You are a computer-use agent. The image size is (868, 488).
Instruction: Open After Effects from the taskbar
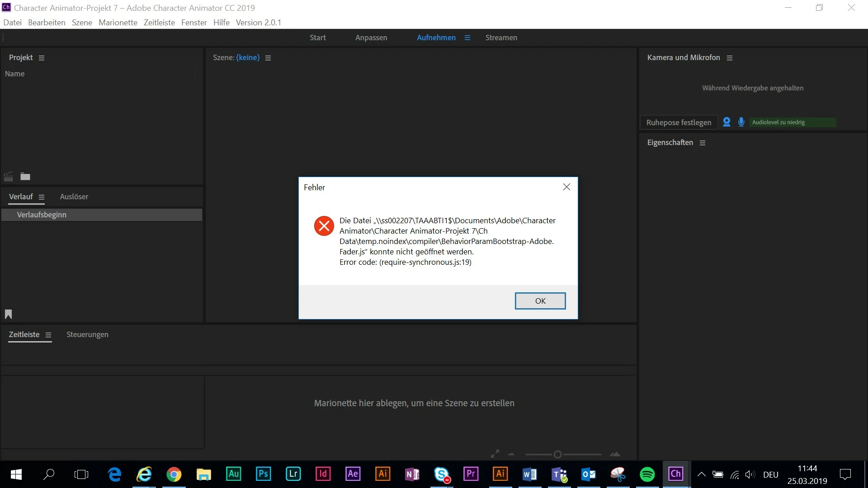point(353,474)
